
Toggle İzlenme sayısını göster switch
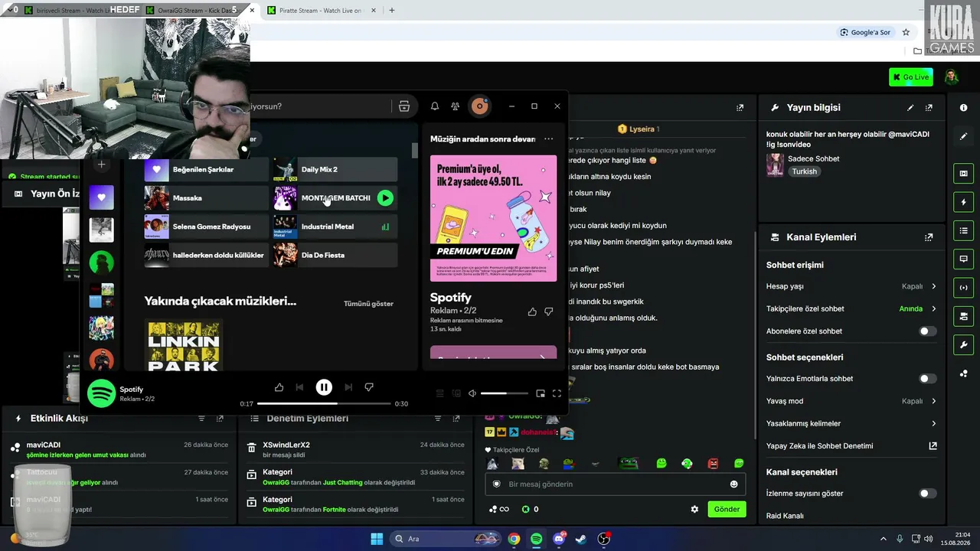927,494
